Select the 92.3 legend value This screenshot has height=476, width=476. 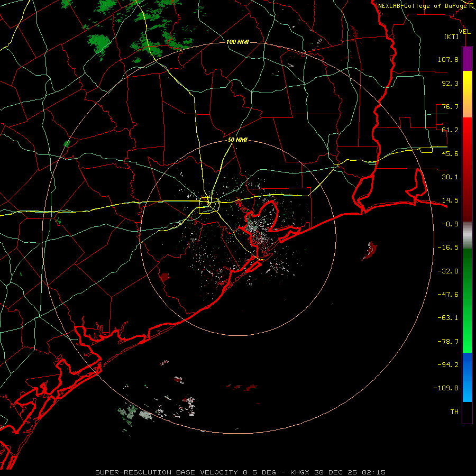450,83
